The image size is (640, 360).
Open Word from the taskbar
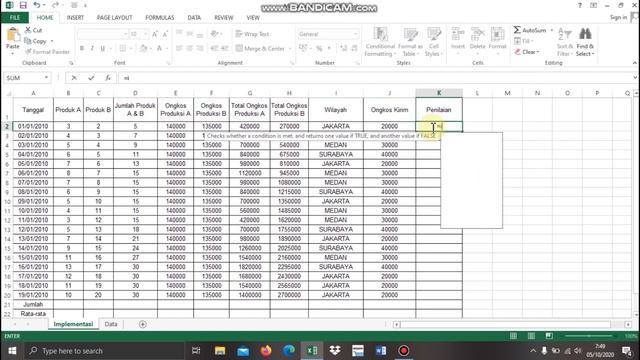click(380, 351)
